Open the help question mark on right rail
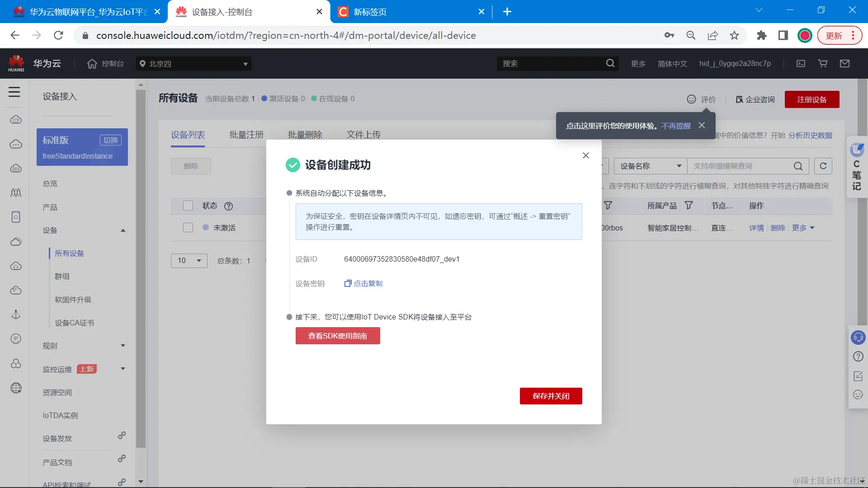 858,357
